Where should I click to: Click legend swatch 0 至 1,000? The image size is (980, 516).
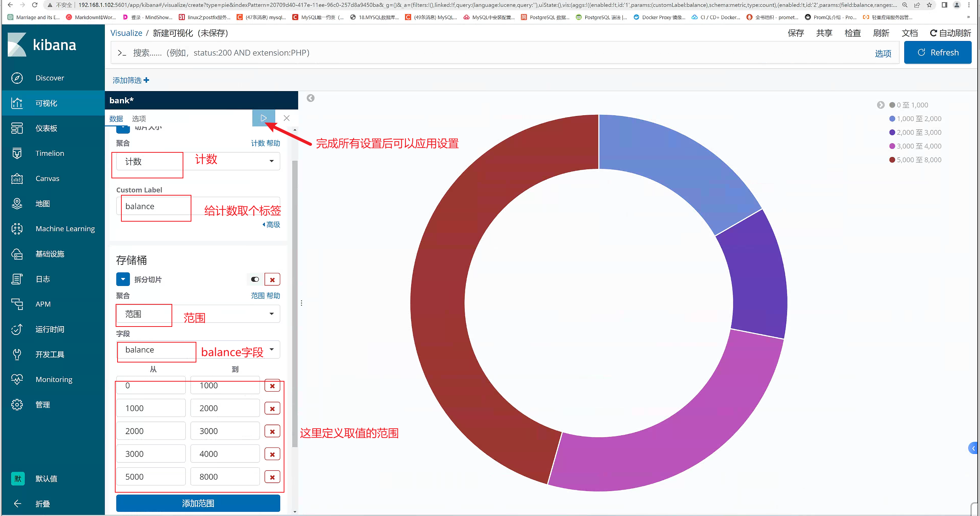[892, 105]
